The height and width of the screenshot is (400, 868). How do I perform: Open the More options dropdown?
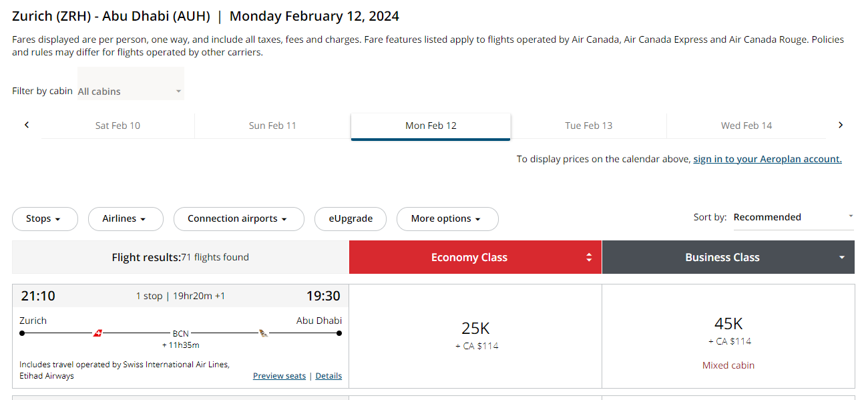[x=447, y=218]
